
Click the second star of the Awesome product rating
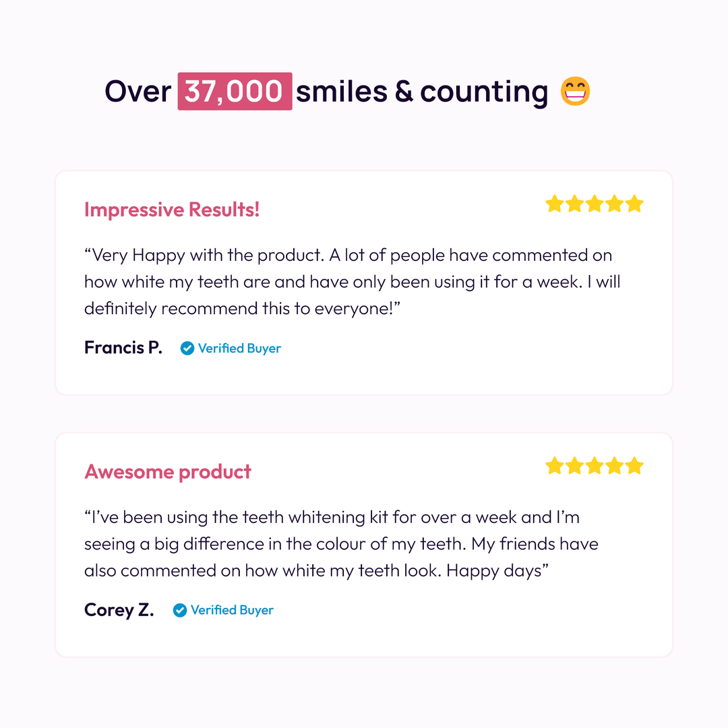pyautogui.click(x=574, y=466)
